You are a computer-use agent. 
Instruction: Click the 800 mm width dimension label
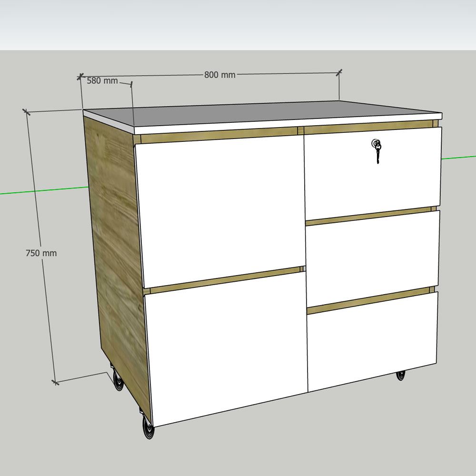click(x=220, y=75)
